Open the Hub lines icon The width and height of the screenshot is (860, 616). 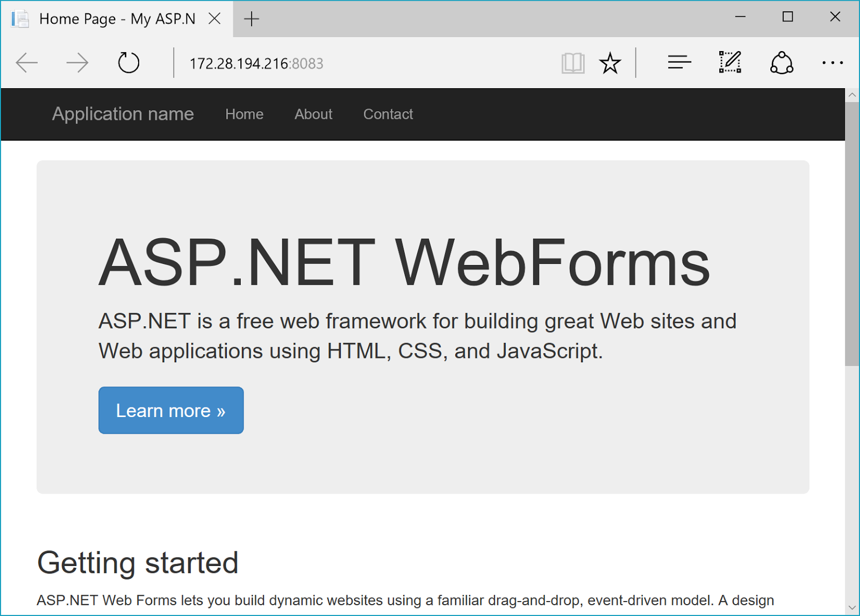[x=679, y=62]
